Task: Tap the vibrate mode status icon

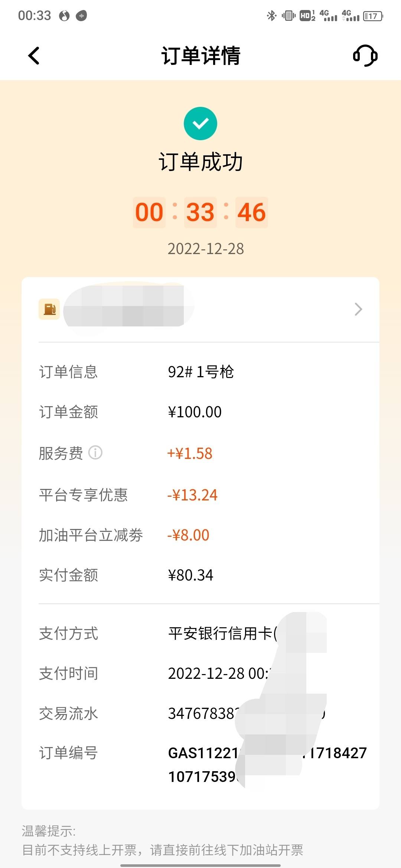Action: (288, 16)
